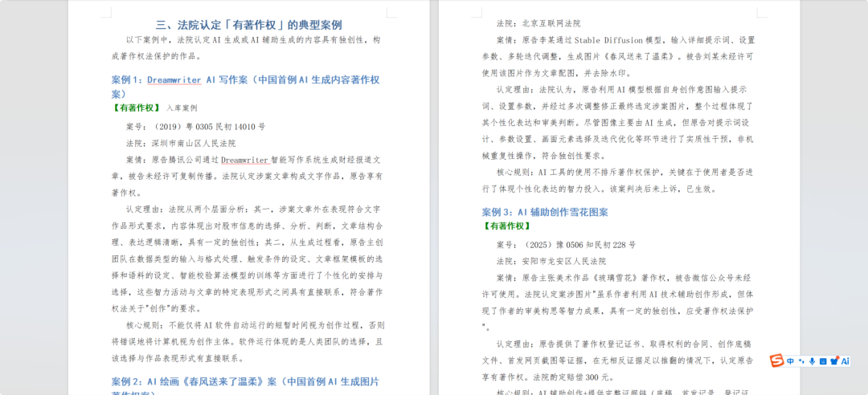Image resolution: width=868 pixels, height=395 pixels.
Task: Open the Ai assistant on the IME bar
Action: (845, 361)
